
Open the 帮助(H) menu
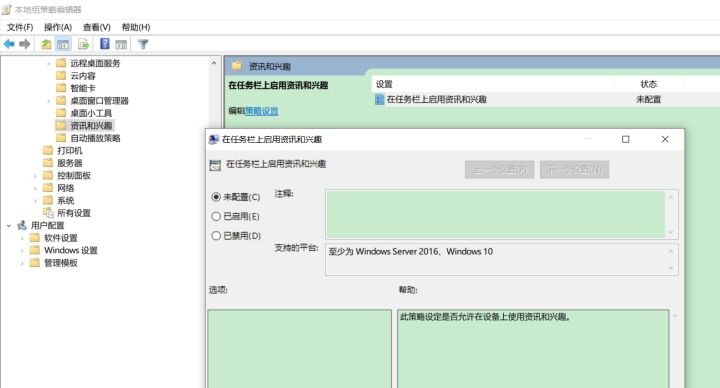[135, 27]
